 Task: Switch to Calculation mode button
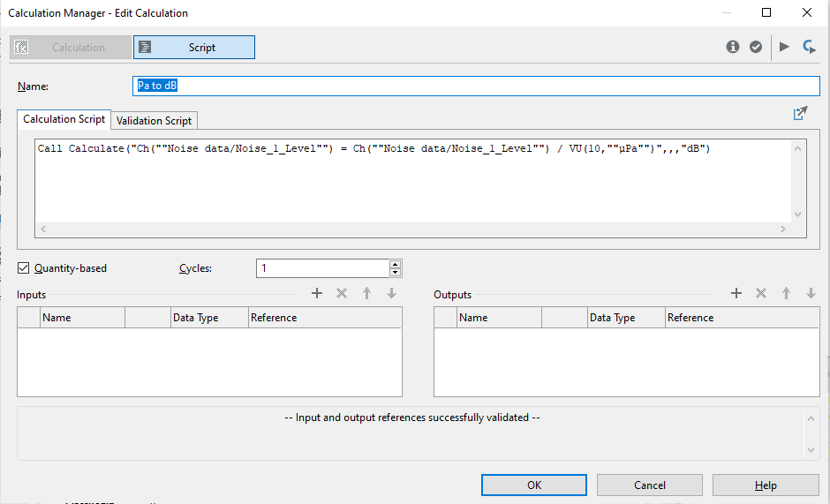tap(70, 48)
